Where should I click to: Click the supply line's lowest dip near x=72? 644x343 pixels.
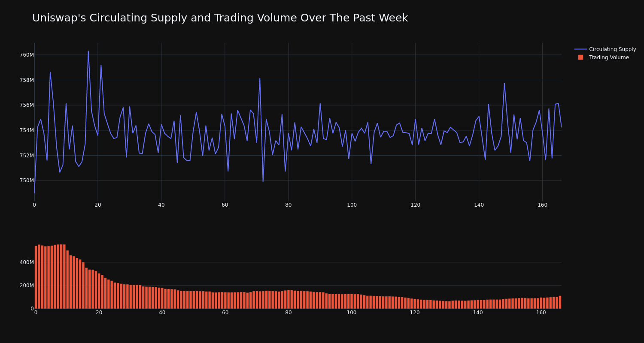(263, 181)
